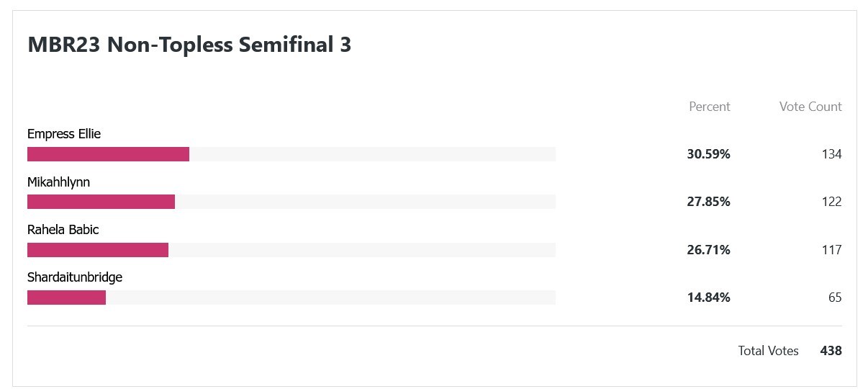Click the Vote Count column header
868x389 pixels.
(x=810, y=107)
